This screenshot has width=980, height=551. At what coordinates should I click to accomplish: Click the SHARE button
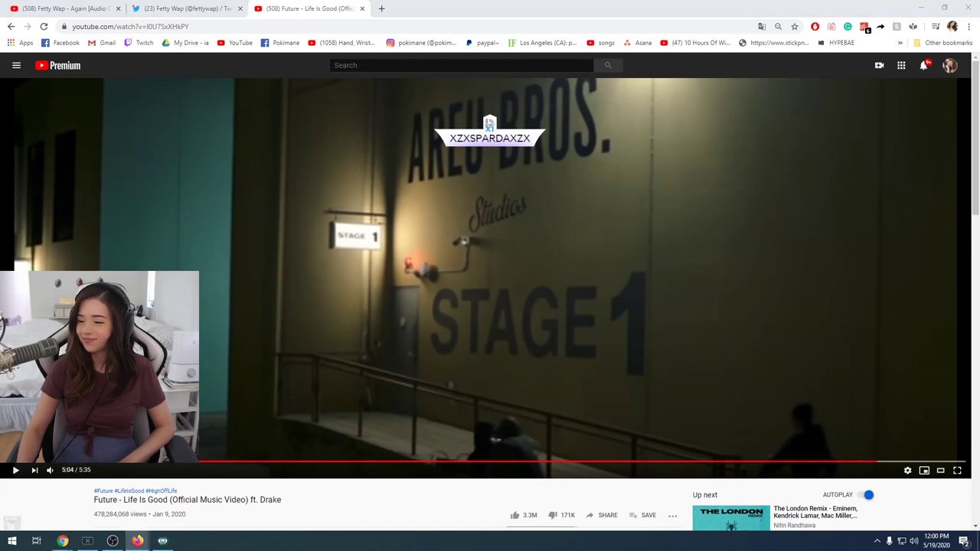(x=602, y=515)
